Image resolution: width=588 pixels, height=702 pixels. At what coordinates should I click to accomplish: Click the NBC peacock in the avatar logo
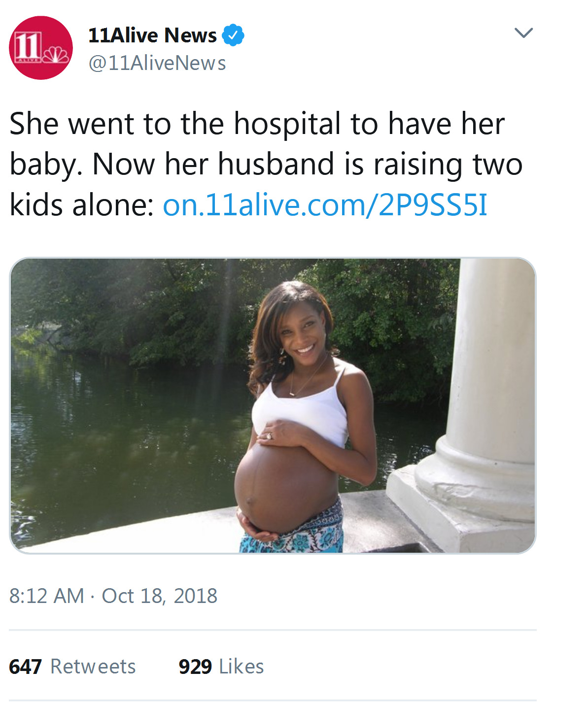click(x=56, y=55)
